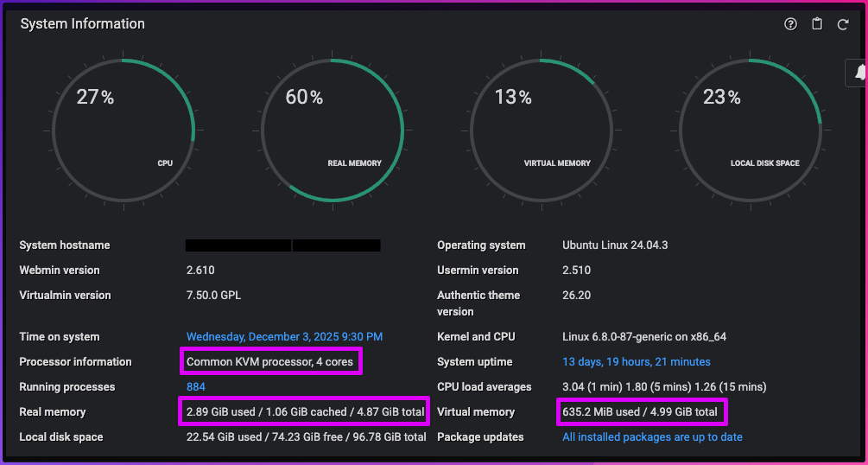Open the notifications bell icon
868x465 pixels.
pyautogui.click(x=858, y=73)
